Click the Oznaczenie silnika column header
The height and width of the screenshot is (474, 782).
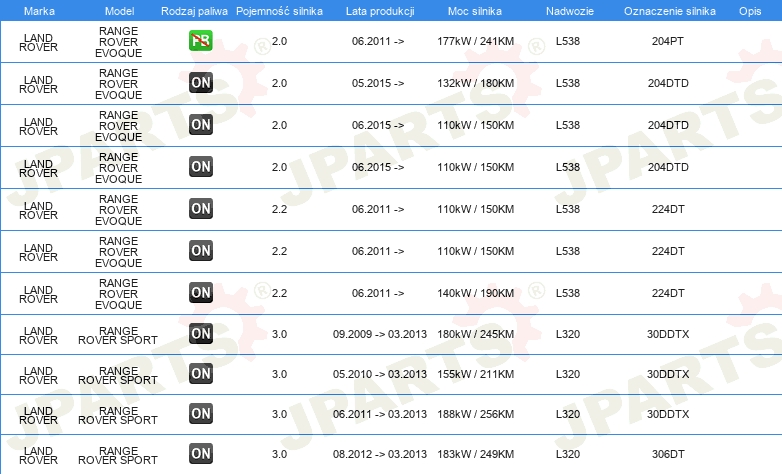tap(670, 11)
